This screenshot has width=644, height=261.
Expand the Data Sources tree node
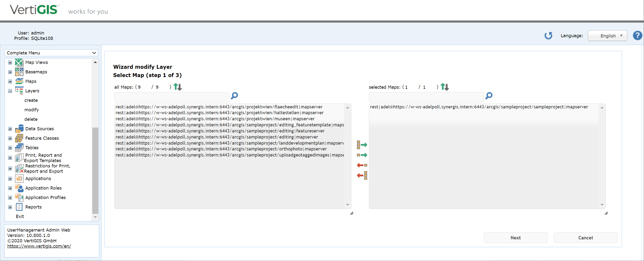tap(10, 129)
